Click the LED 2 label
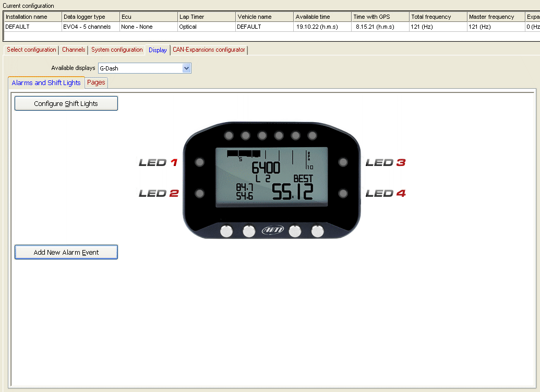This screenshot has width=540, height=392. (159, 193)
